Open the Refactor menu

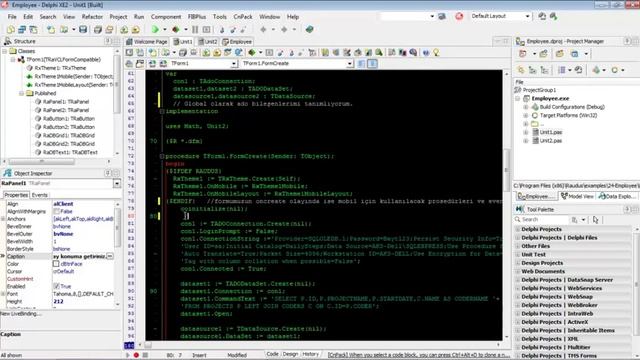point(92,17)
